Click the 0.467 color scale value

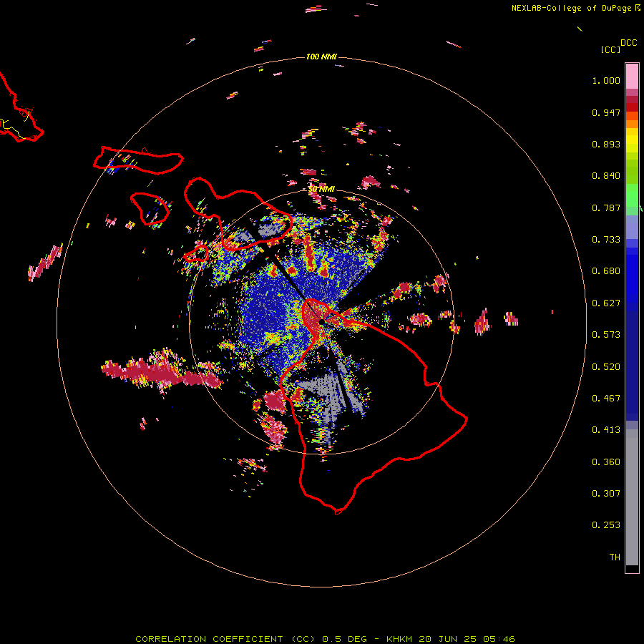click(606, 399)
